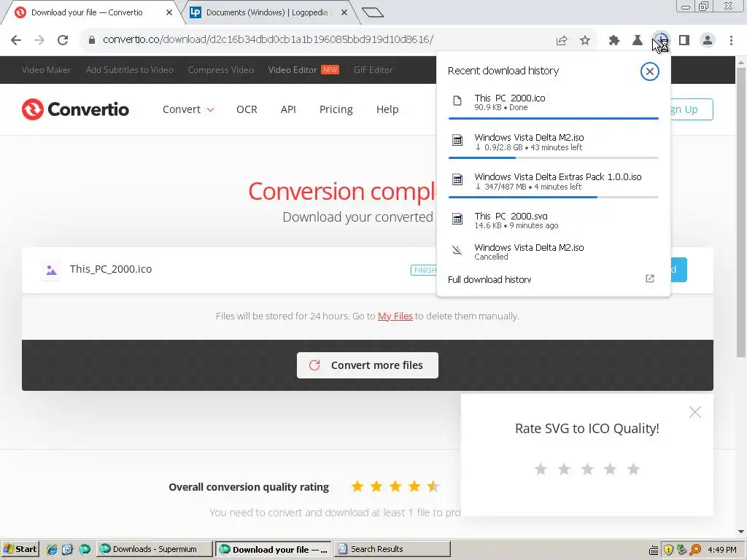Expand the Convert dropdown menu

pos(188,109)
